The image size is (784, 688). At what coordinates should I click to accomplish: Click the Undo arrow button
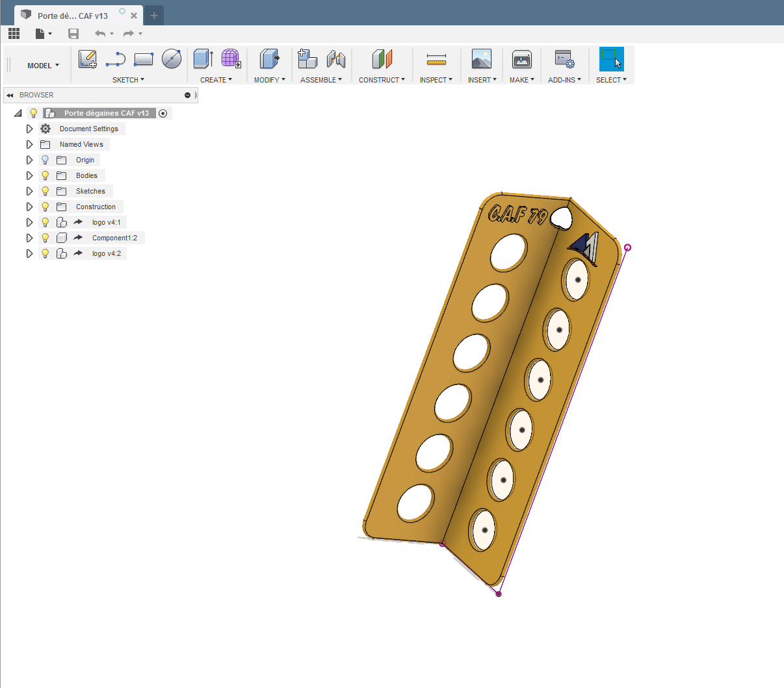click(x=99, y=34)
